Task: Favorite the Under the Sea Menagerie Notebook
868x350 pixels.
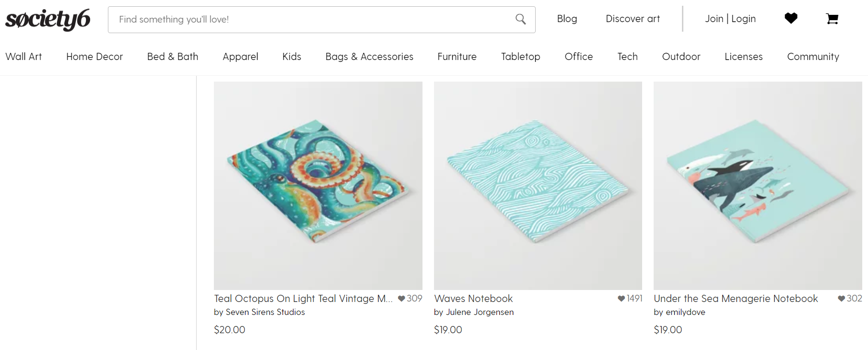Action: tap(841, 298)
